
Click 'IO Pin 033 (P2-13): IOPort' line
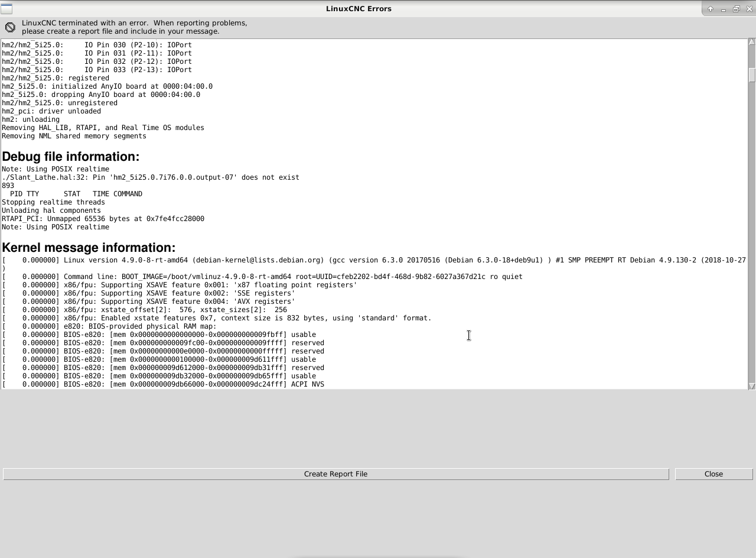coord(97,70)
